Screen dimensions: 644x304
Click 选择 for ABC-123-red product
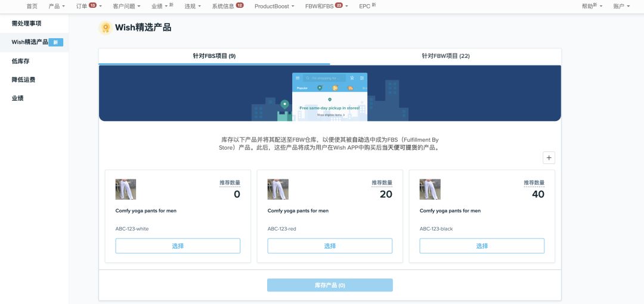pyautogui.click(x=330, y=246)
